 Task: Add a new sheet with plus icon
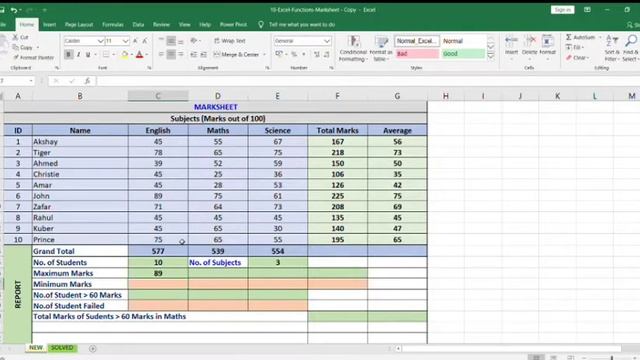click(x=93, y=348)
